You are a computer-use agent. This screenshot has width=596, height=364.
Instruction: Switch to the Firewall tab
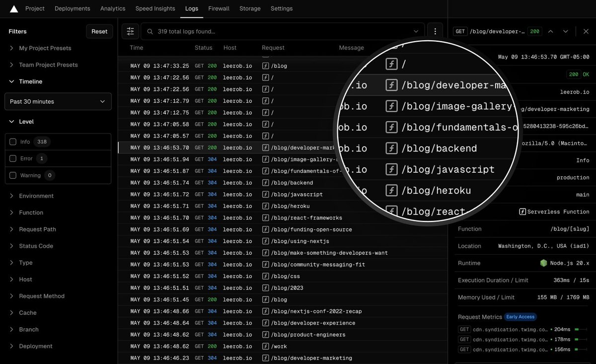coord(219,8)
